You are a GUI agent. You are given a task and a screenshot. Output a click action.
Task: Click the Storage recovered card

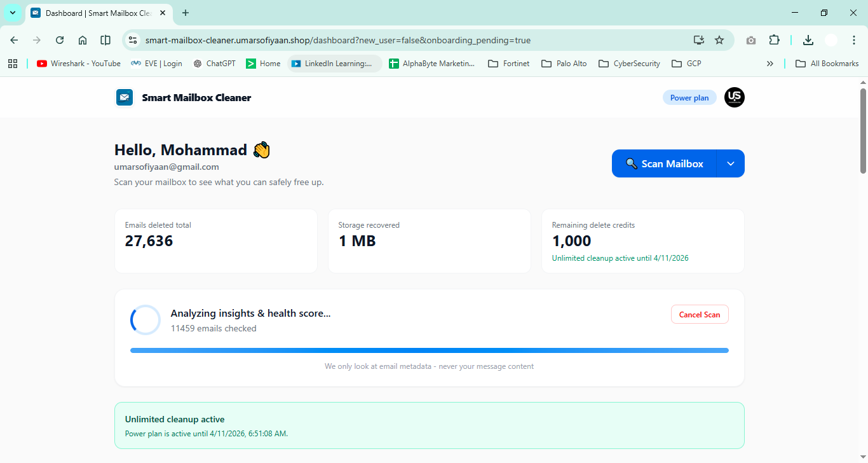point(429,241)
